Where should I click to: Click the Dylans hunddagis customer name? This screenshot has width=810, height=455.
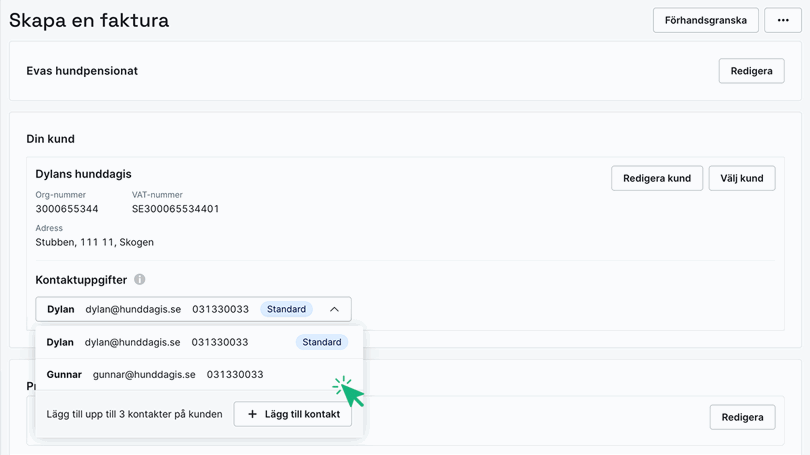(x=83, y=174)
